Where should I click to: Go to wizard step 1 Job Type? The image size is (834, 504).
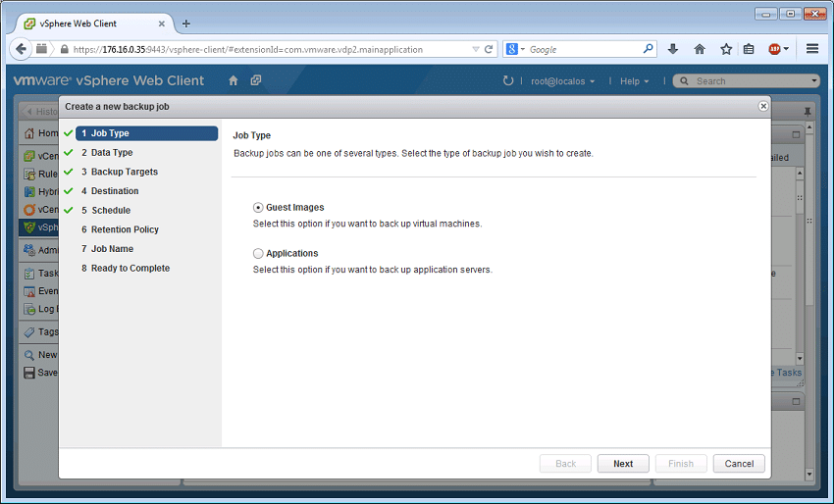pos(147,133)
